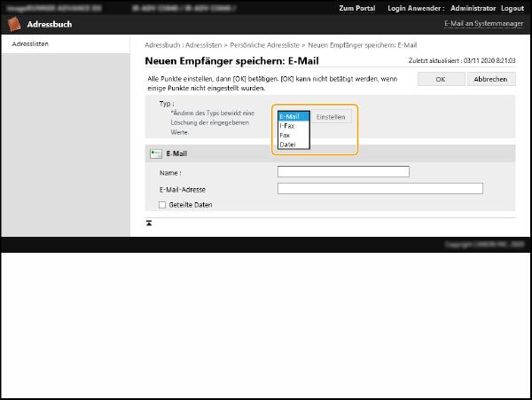
Task: Click the Abbrechen button
Action: point(490,79)
